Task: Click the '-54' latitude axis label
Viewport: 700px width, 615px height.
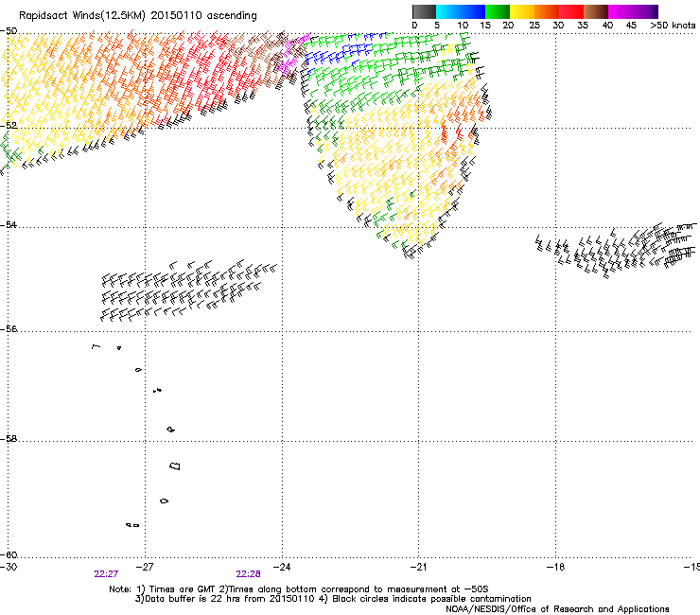Action: 9,224
